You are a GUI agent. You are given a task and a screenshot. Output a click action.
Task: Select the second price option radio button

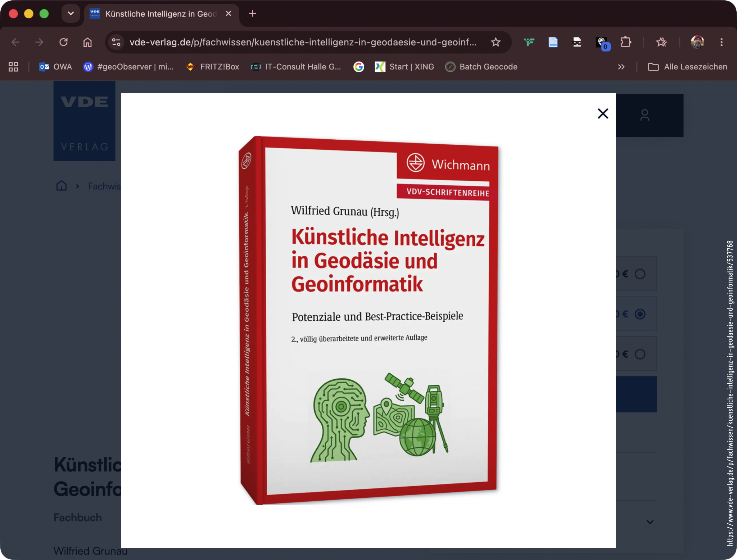[x=640, y=314]
